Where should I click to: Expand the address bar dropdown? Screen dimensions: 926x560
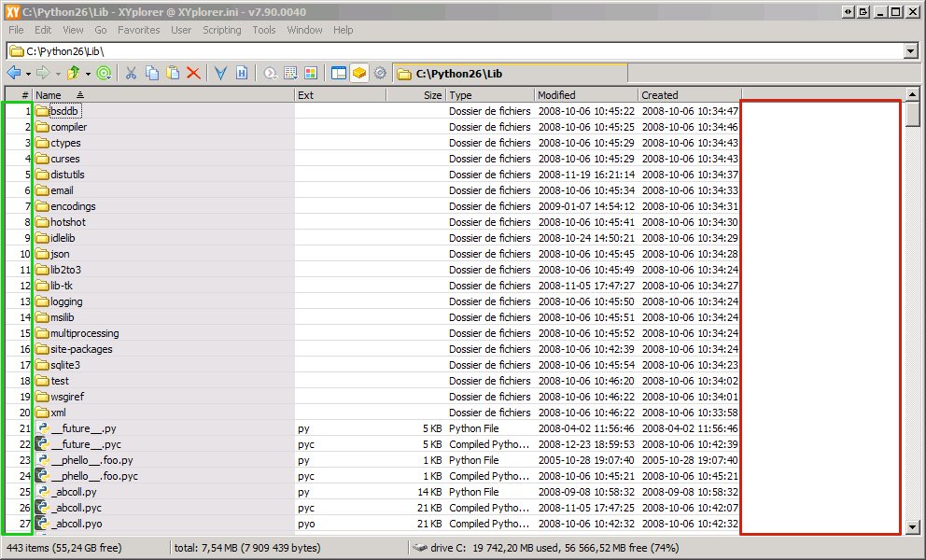[x=911, y=51]
